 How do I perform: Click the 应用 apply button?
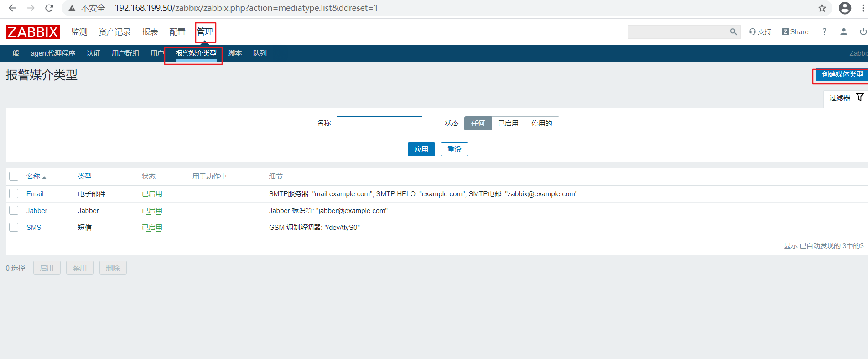[x=421, y=149]
